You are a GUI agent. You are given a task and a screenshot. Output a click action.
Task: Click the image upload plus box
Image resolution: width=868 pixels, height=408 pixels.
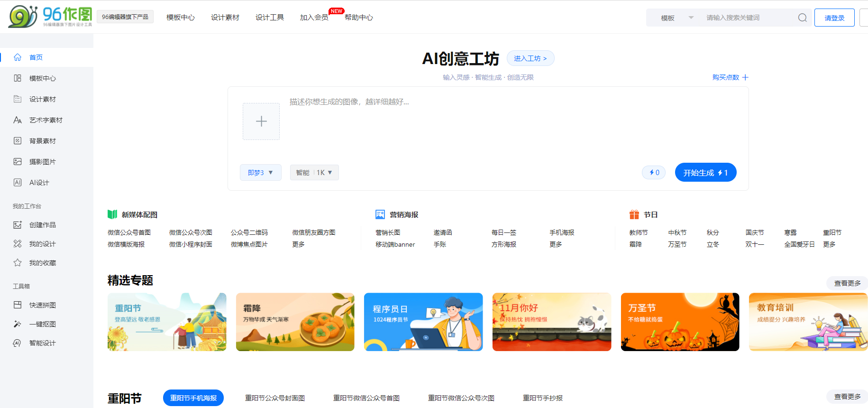[x=261, y=121]
